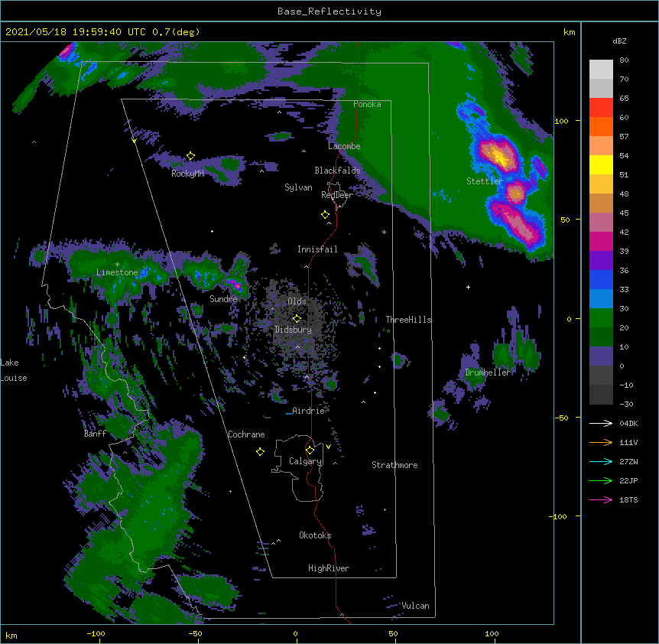This screenshot has height=644, width=659.
Task: Click the Airdrie label
Action: 308,411
